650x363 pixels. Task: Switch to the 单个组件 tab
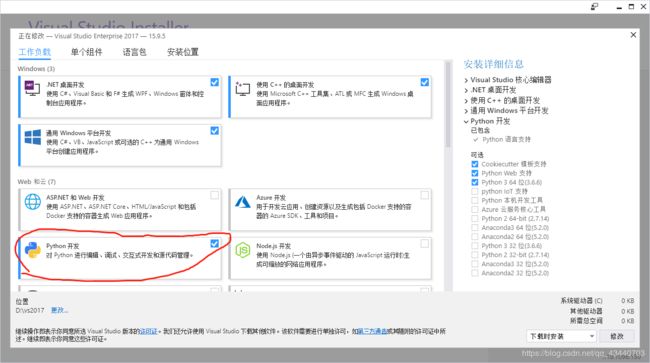tap(86, 52)
